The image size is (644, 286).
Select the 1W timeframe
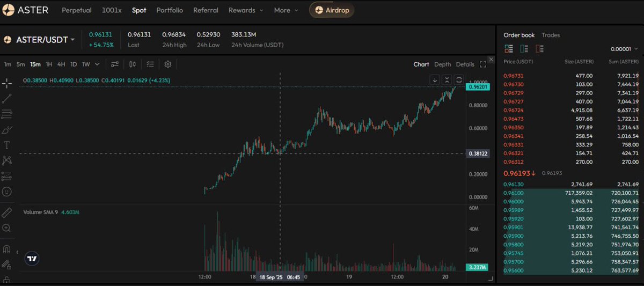click(86, 64)
